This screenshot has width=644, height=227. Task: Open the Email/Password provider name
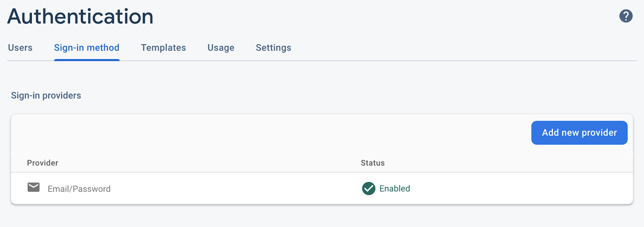(79, 189)
